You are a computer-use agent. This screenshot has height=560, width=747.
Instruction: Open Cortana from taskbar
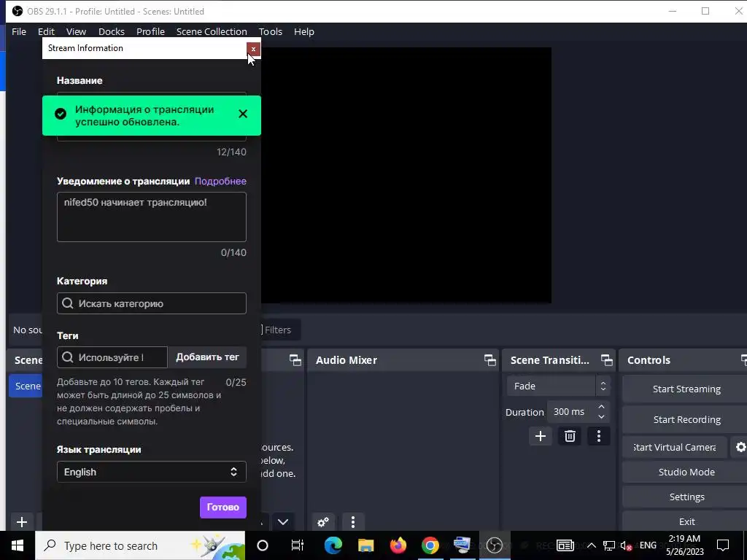tap(263, 545)
